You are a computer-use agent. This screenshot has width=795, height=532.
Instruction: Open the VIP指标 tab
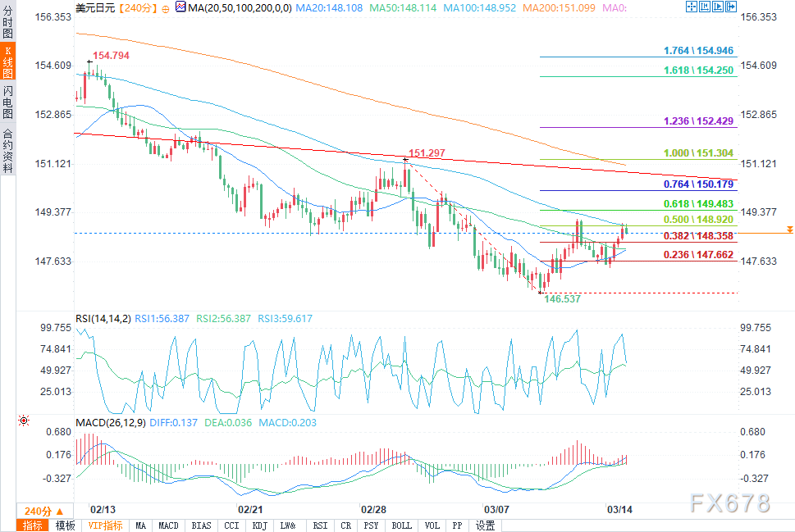106,525
